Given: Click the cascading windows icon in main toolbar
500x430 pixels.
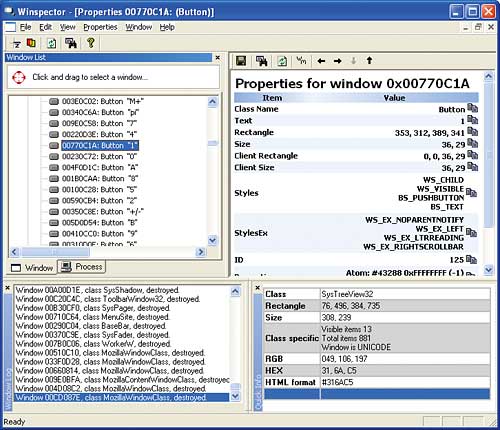Looking at the screenshot, I should pyautogui.click(x=31, y=43).
